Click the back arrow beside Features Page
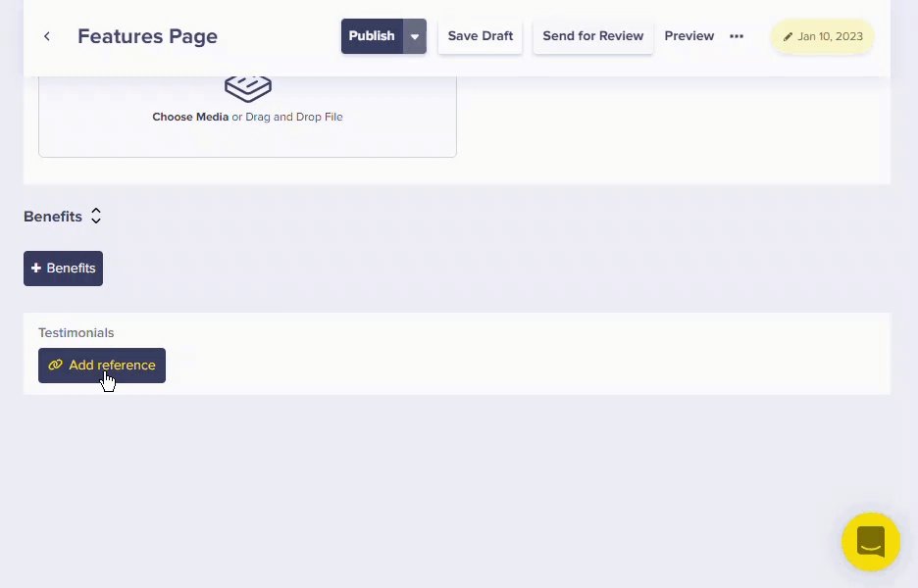Viewport: 918px width, 588px height. (46, 36)
